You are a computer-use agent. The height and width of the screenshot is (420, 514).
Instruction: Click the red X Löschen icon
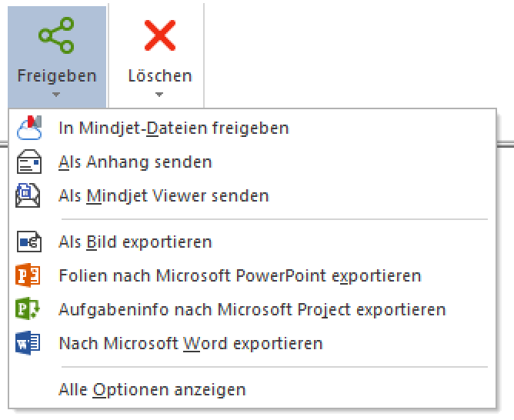tap(160, 35)
